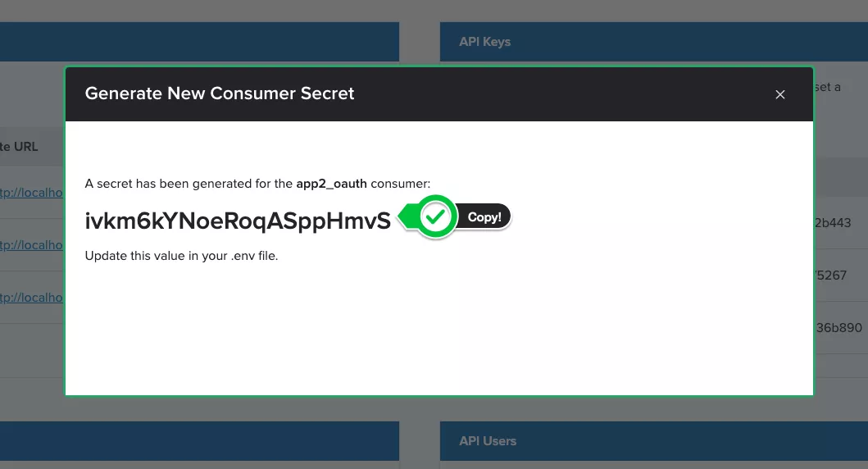This screenshot has width=868, height=469.
Task: Click the API Keys panel header
Action: coord(484,42)
